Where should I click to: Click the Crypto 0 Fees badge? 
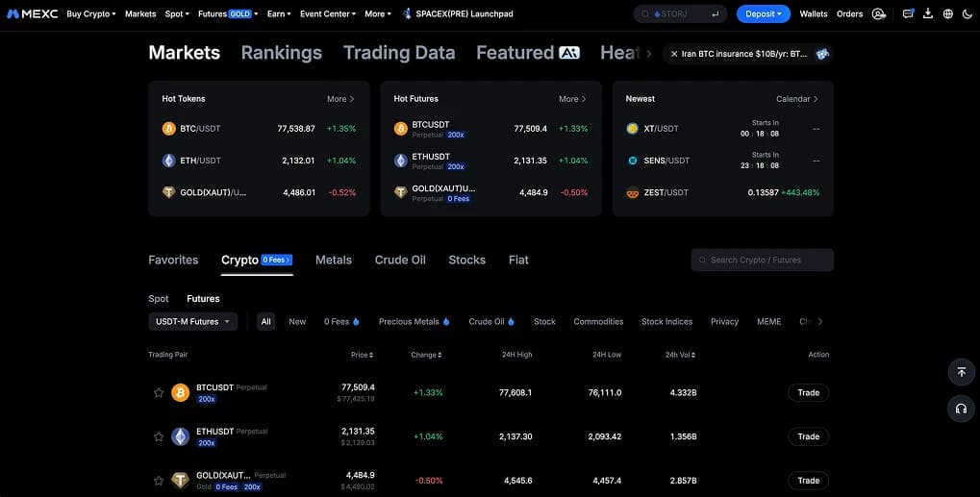[x=276, y=260]
